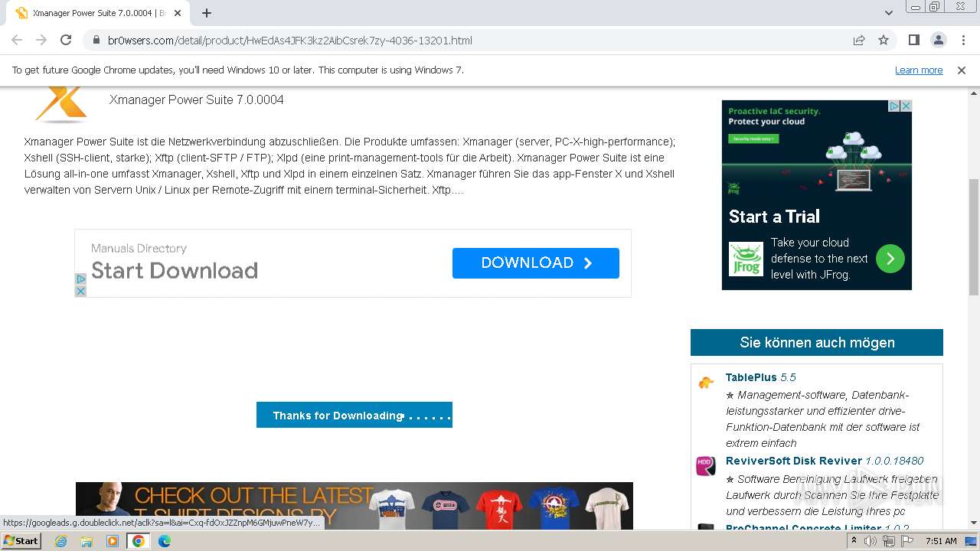Viewport: 980px width, 551px height.
Task: Share this page icon
Action: (x=859, y=41)
